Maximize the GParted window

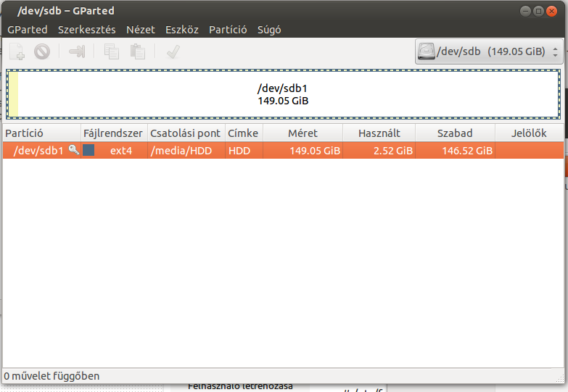(x=538, y=11)
